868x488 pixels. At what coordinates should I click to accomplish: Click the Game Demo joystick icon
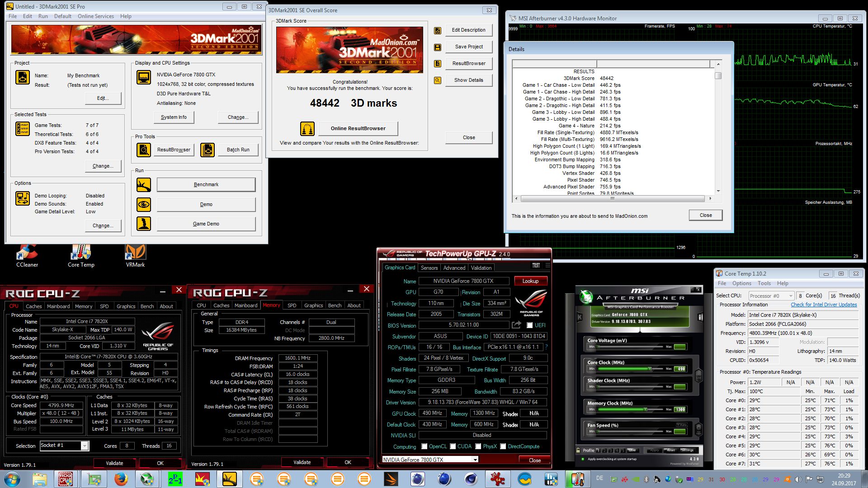point(144,224)
